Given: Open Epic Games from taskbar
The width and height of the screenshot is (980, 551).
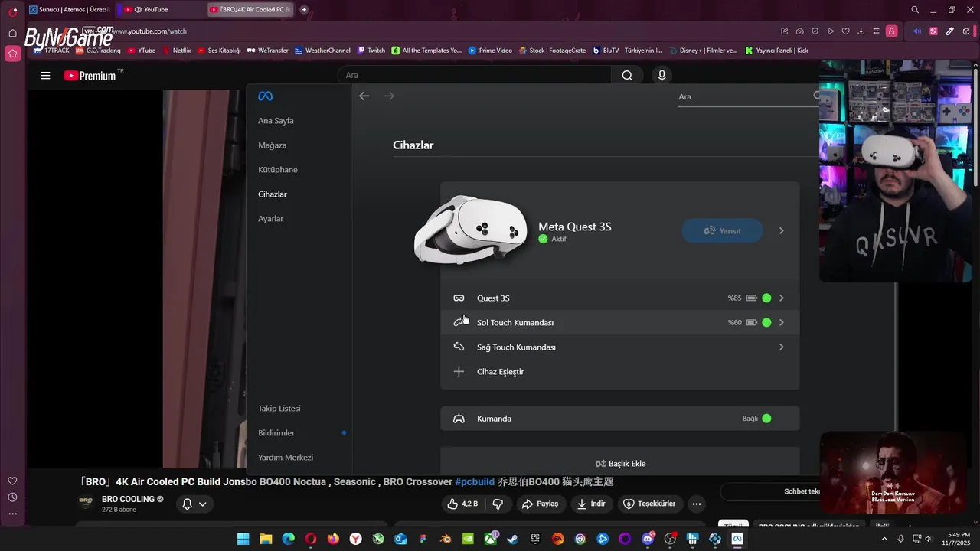Looking at the screenshot, I should (535, 539).
